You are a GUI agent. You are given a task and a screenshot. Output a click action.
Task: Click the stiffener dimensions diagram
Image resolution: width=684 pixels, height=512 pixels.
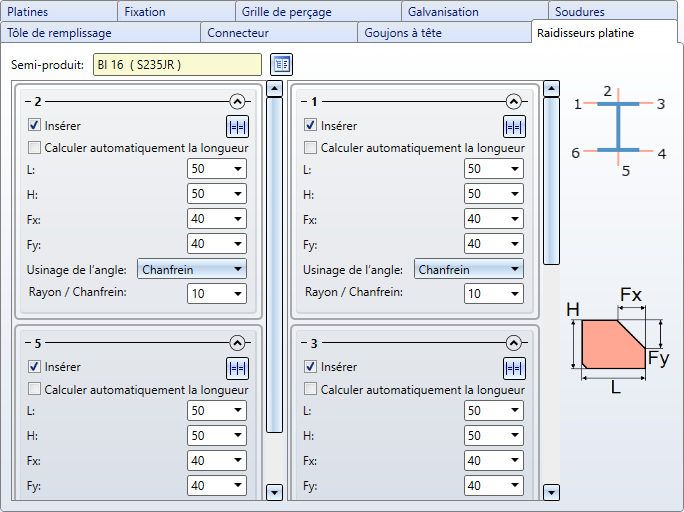(617, 340)
